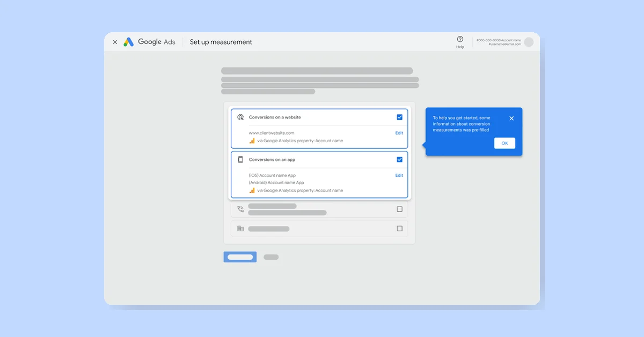The width and height of the screenshot is (644, 337).
Task: Click the Google Analytics icon under clientwebsite.com
Action: tap(252, 141)
